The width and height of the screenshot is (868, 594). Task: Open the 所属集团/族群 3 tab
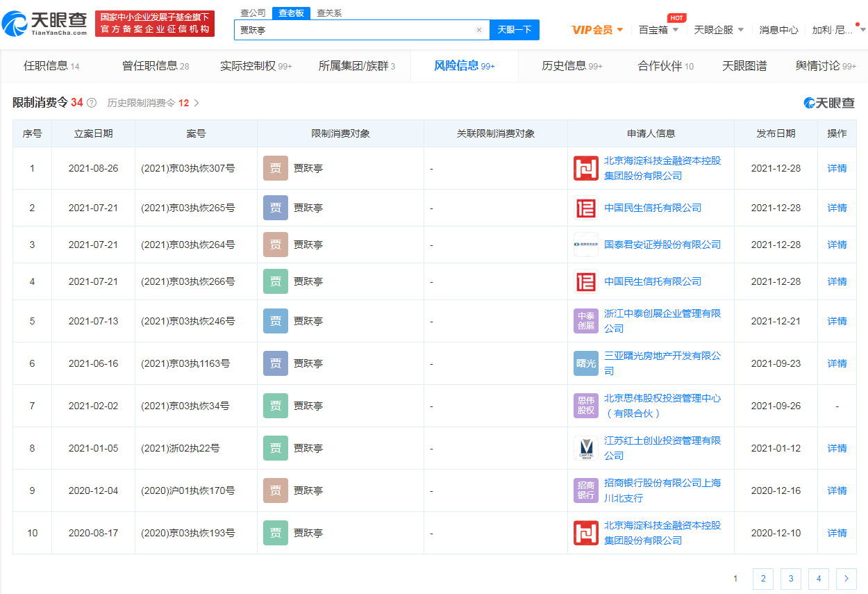(x=357, y=66)
